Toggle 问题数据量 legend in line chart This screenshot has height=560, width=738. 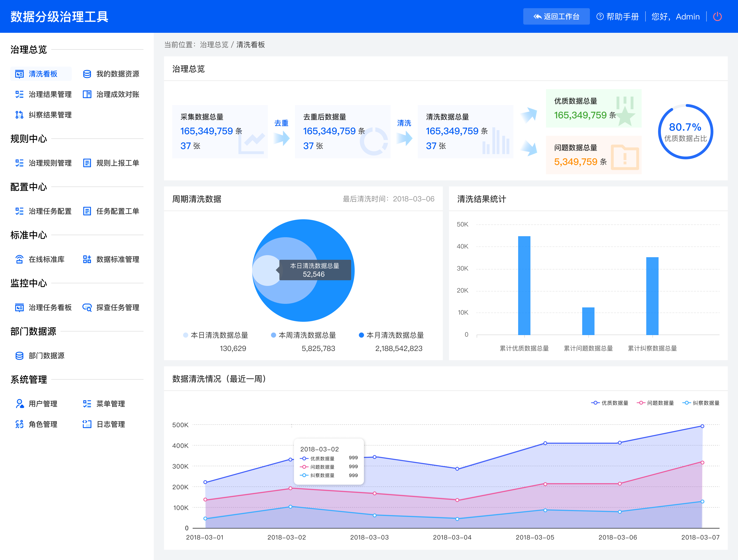point(655,403)
